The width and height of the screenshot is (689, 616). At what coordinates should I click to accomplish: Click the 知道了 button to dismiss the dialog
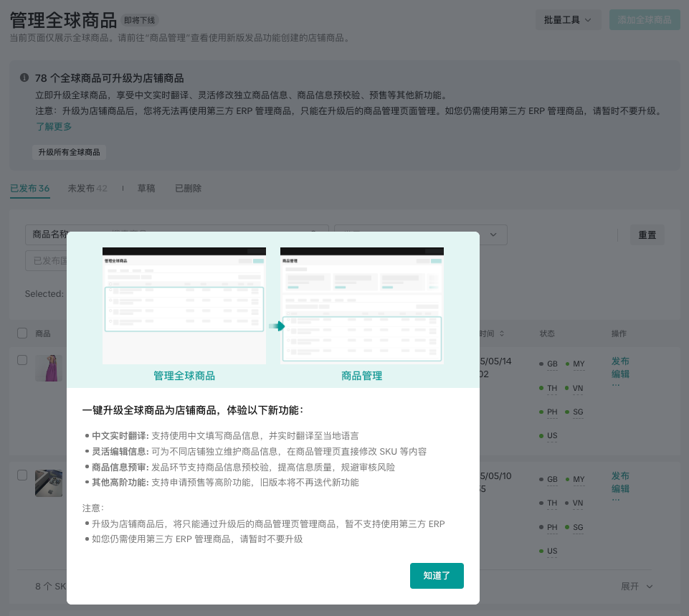click(437, 576)
